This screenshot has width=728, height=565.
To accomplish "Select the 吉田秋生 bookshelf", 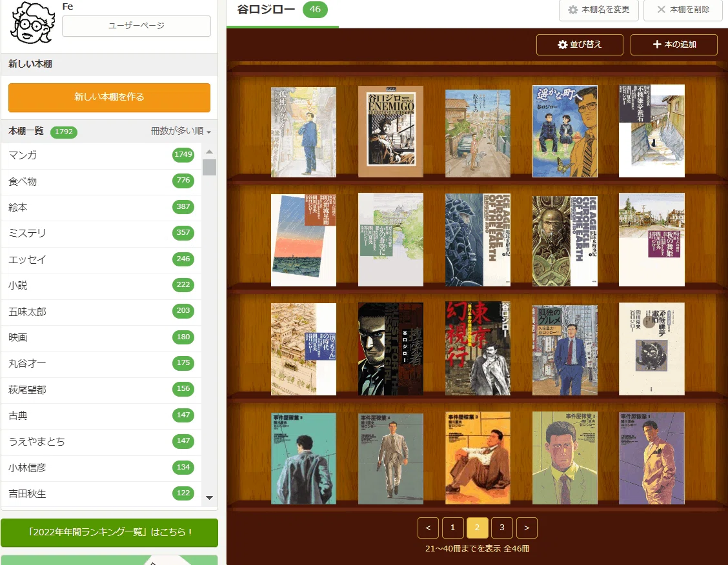I will 101,493.
